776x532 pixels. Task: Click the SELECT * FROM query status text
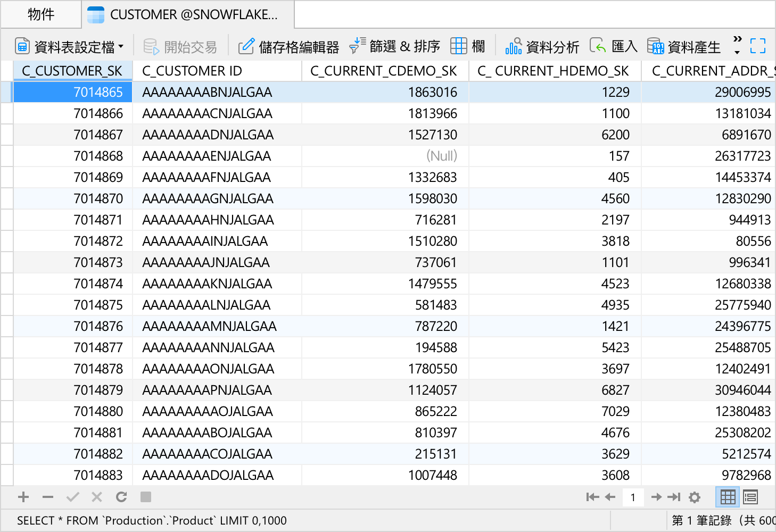coord(152,520)
